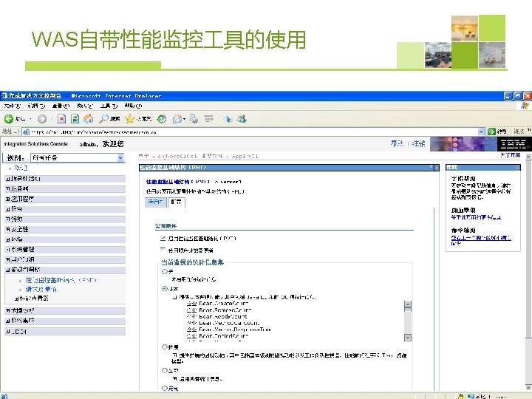Image resolution: width=532 pixels, height=399 pixels.
Task: Open the view last action script command link
Action: [x=481, y=240]
